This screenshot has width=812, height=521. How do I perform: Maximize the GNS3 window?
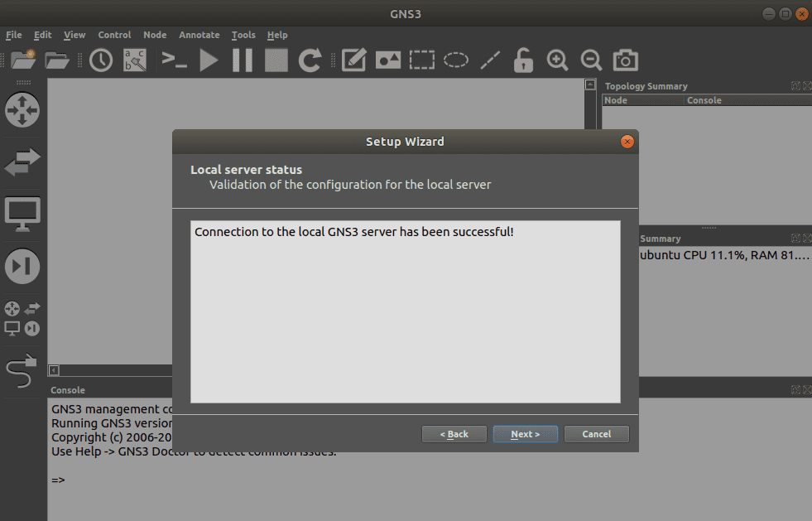pyautogui.click(x=785, y=14)
